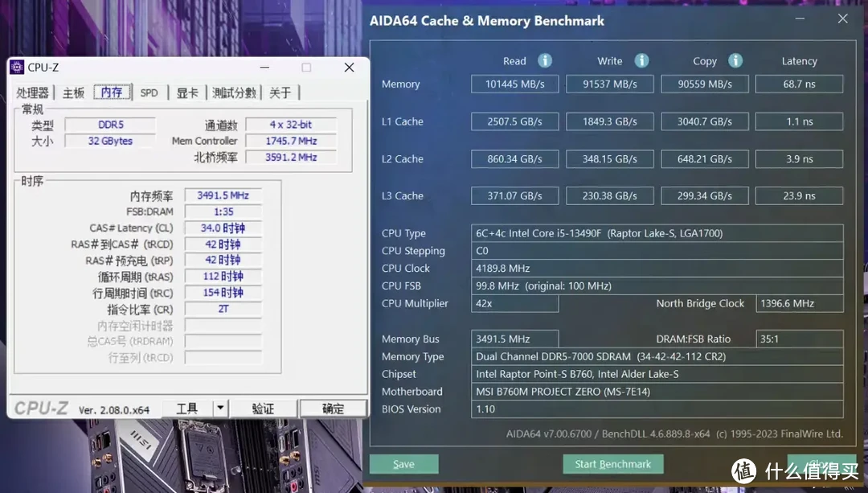This screenshot has height=493, width=868.
Task: Click the 内存频率 3491.5 MHz field in CPU-Z
Action: coord(223,195)
